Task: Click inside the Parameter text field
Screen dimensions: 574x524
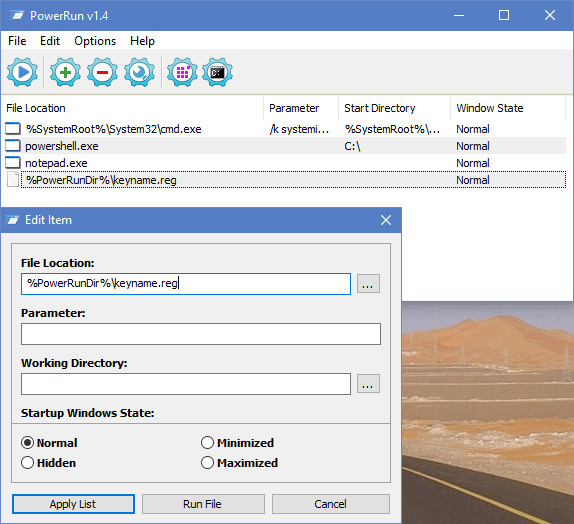Action: (201, 334)
